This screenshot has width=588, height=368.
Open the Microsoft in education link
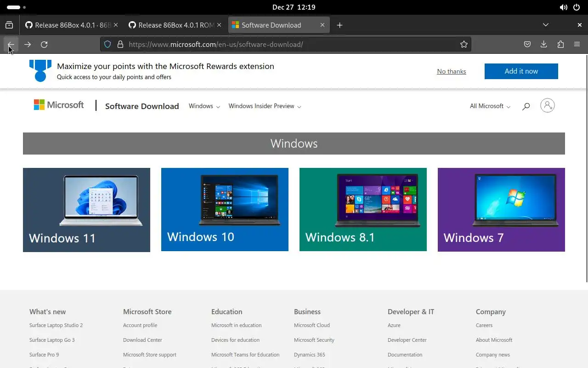237,325
